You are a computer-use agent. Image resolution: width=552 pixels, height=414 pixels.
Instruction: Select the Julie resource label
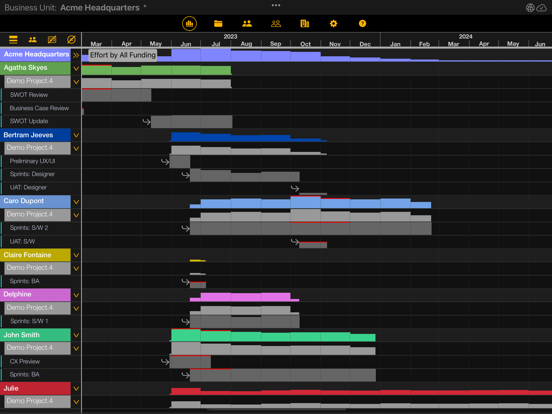[35, 388]
